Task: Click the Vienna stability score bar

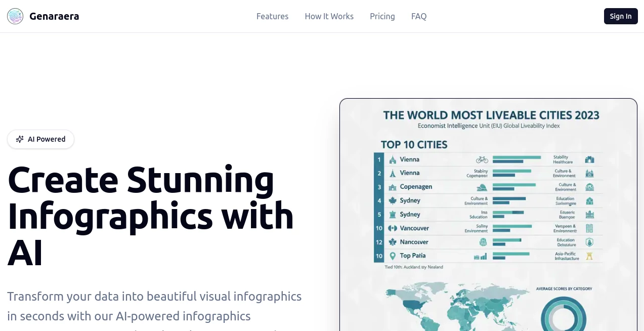Action: (516, 157)
